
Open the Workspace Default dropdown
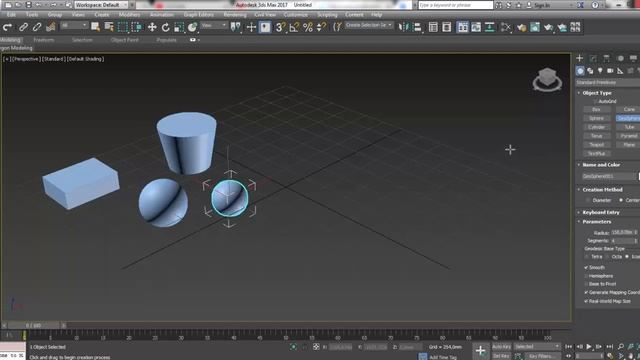[x=101, y=5]
